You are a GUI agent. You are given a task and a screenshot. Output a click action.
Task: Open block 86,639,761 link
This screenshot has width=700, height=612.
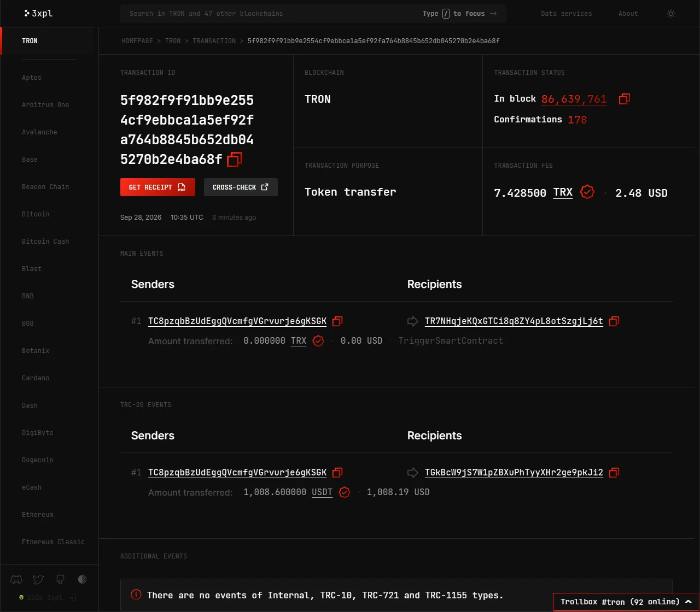(x=574, y=99)
